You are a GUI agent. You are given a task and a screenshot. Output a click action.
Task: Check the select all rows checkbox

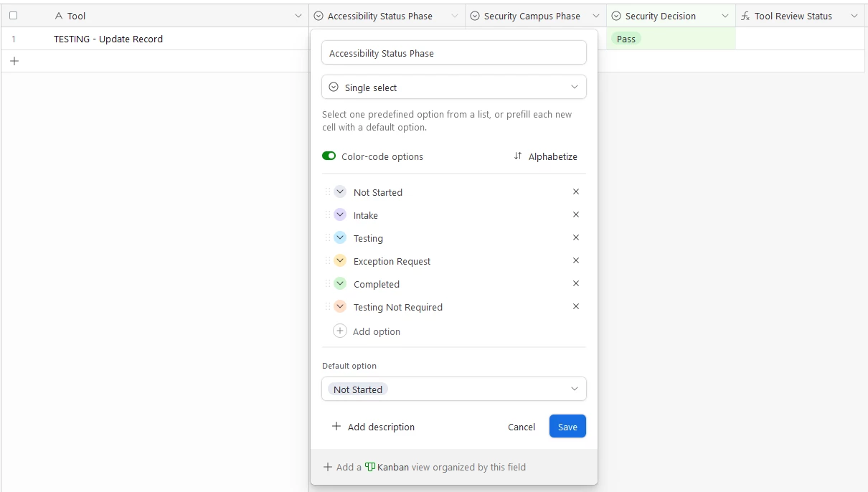[13, 16]
